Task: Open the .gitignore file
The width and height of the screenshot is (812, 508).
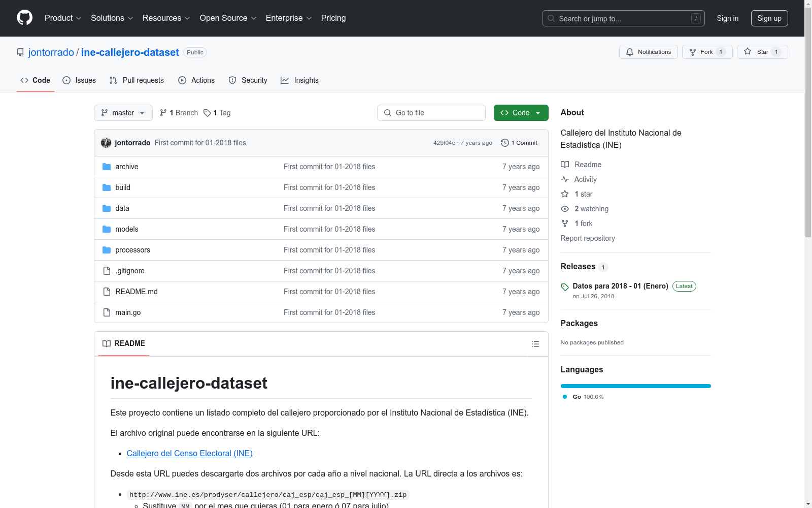Action: click(x=130, y=271)
